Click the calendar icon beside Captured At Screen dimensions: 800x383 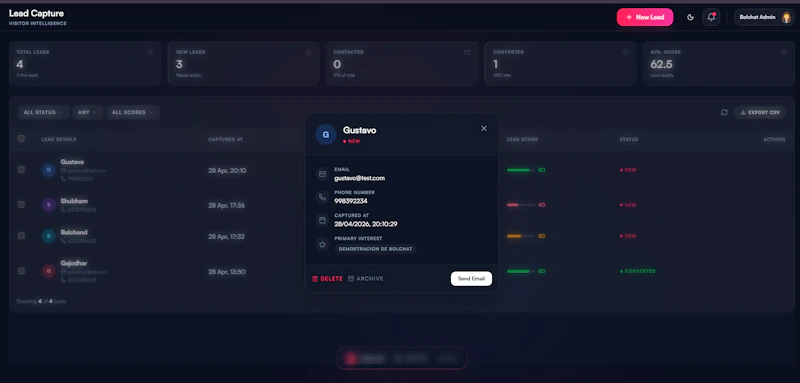322,220
